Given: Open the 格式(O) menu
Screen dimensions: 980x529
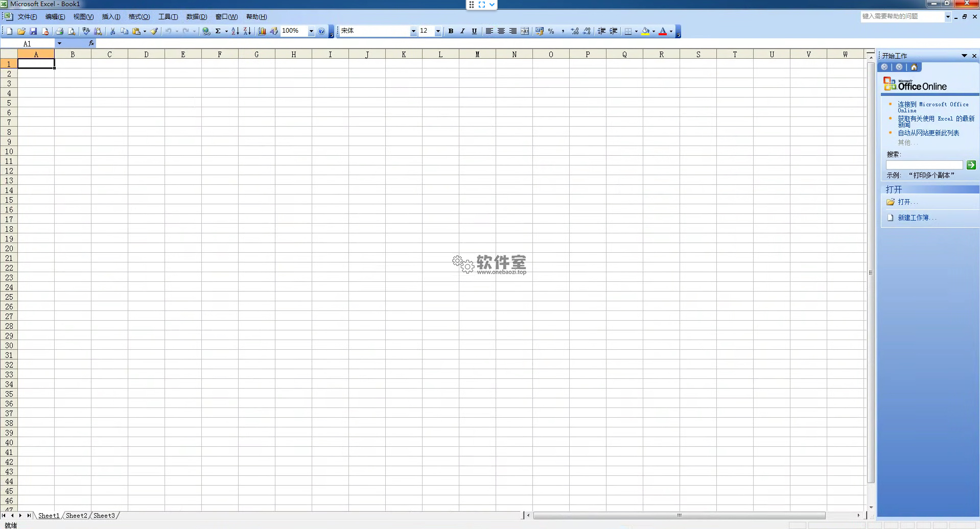Looking at the screenshot, I should (139, 17).
